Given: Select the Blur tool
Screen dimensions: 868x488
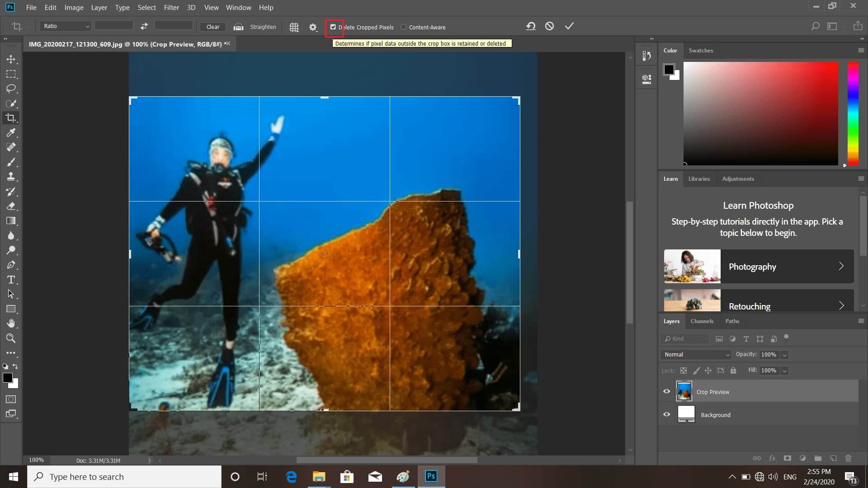Looking at the screenshot, I should pos(11,235).
